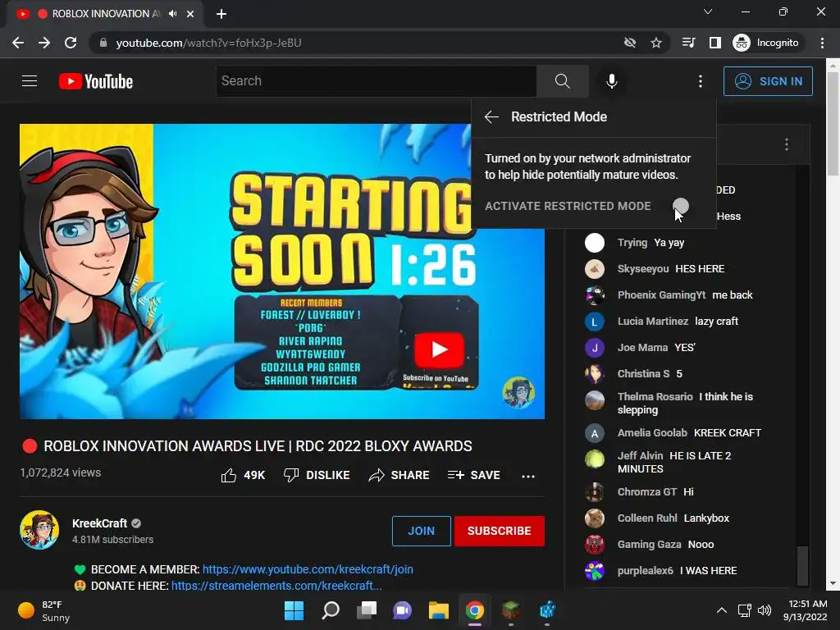This screenshot has width=840, height=630.
Task: Open the Incognito profile indicator
Action: pyautogui.click(x=766, y=43)
